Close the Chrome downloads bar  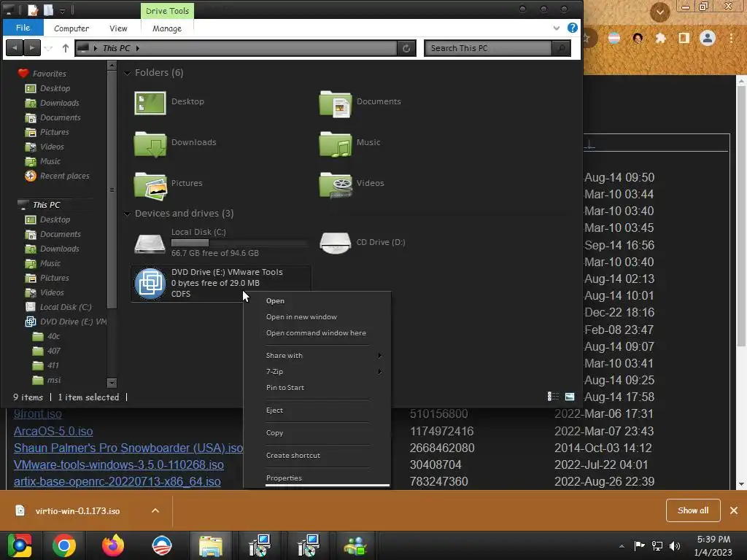(x=734, y=510)
